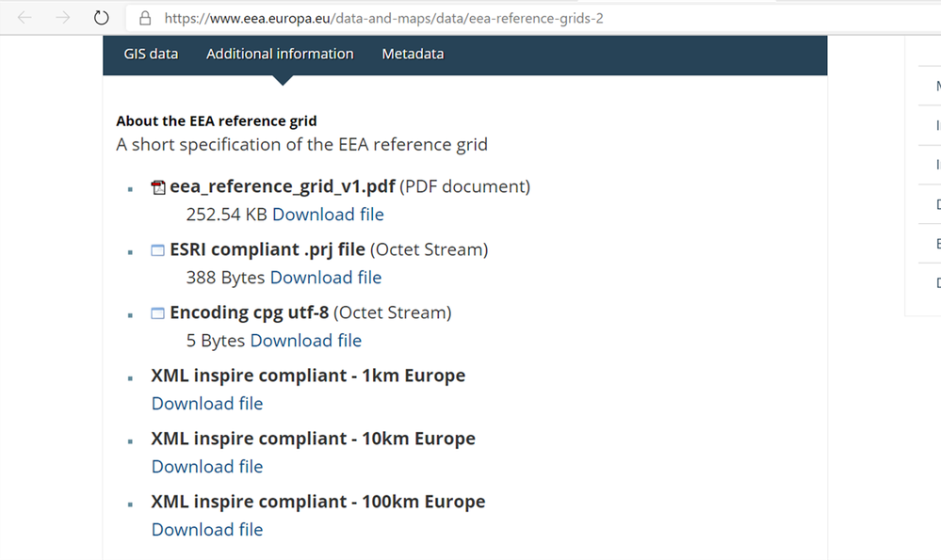941x560 pixels.
Task: Download the XML inspire compliant 1km Europe file
Action: pos(206,403)
